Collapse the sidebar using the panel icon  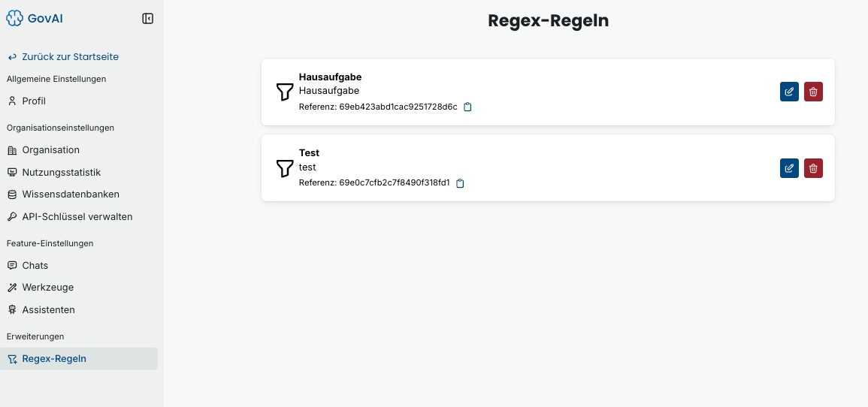pyautogui.click(x=148, y=19)
